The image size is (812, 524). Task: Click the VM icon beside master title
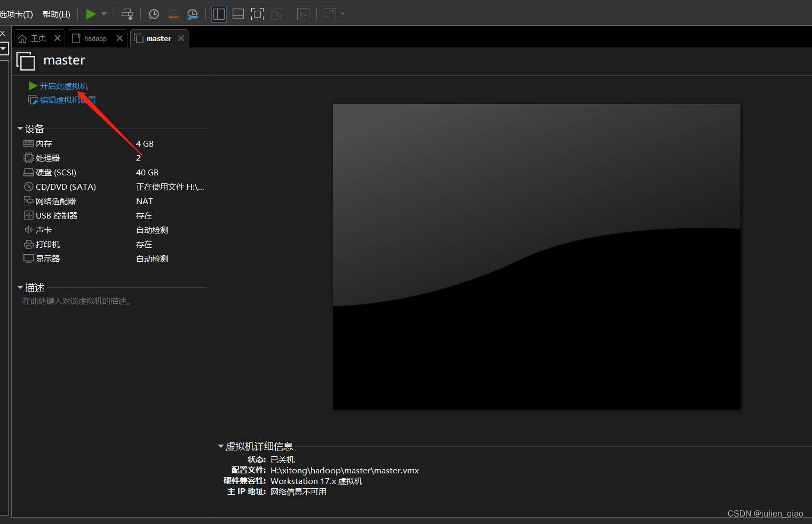pyautogui.click(x=26, y=61)
